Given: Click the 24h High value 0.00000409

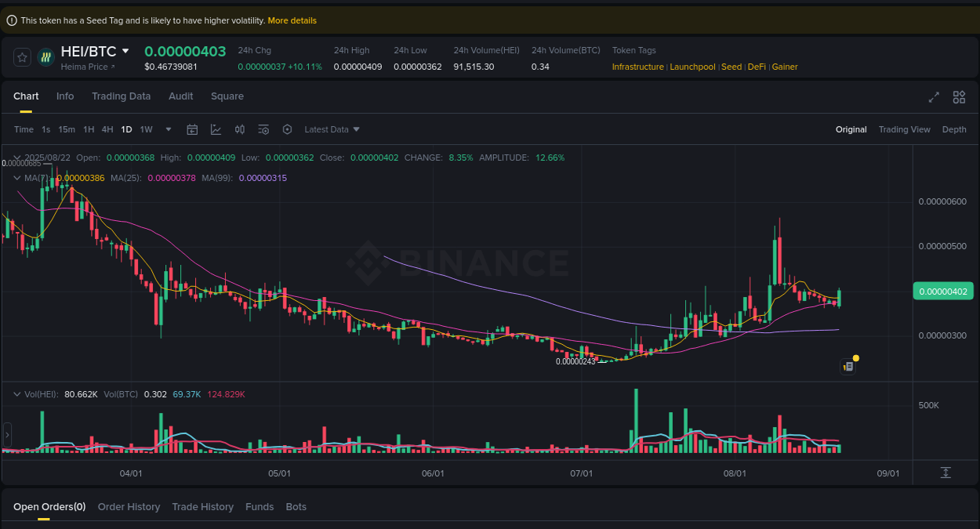Looking at the screenshot, I should click(358, 67).
